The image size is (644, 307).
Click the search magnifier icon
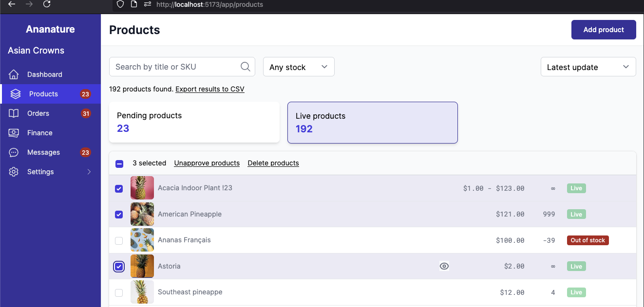click(x=245, y=66)
